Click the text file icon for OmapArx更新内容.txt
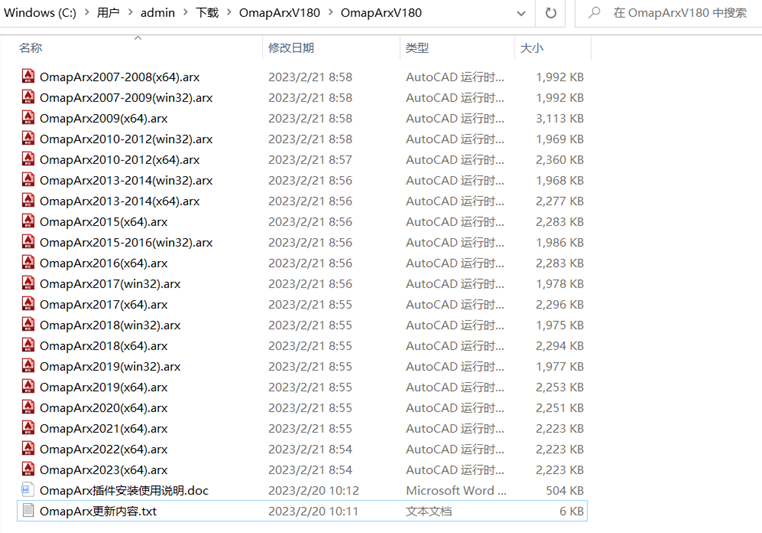762x533 pixels. 28,511
